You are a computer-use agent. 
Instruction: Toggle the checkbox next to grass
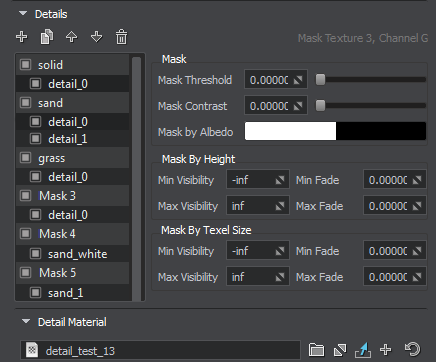point(26,158)
